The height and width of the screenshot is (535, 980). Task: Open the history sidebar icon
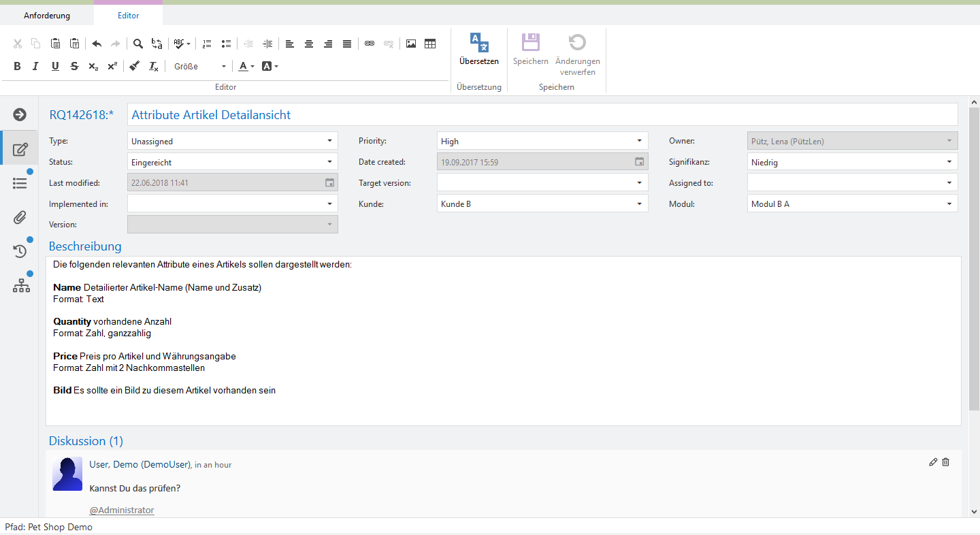tap(20, 251)
